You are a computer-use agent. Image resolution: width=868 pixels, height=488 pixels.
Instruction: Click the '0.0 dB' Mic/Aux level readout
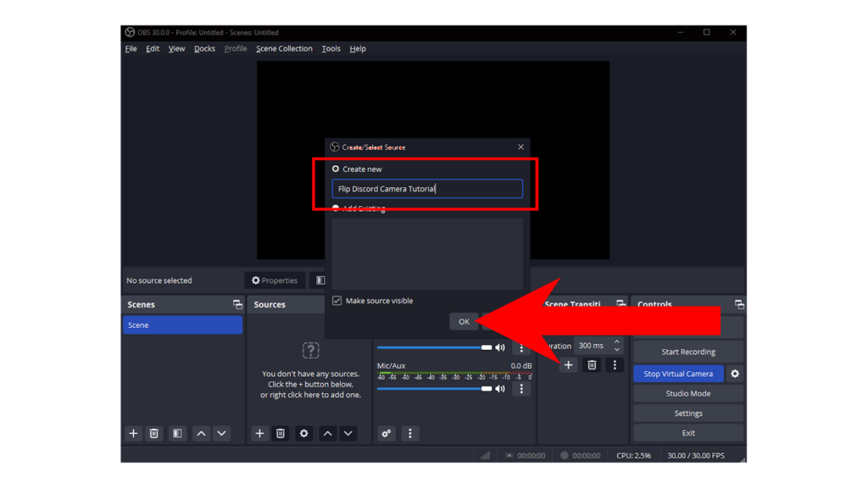[521, 366]
